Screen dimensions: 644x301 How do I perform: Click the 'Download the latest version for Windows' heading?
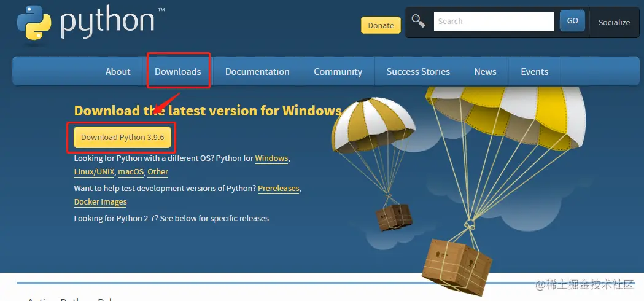pos(208,111)
